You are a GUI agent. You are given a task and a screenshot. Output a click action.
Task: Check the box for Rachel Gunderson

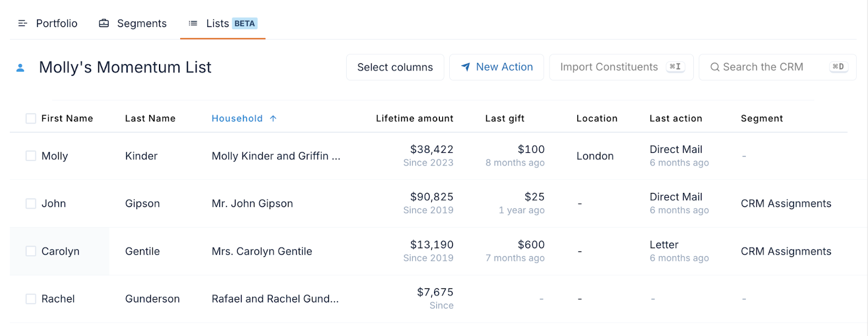point(31,299)
